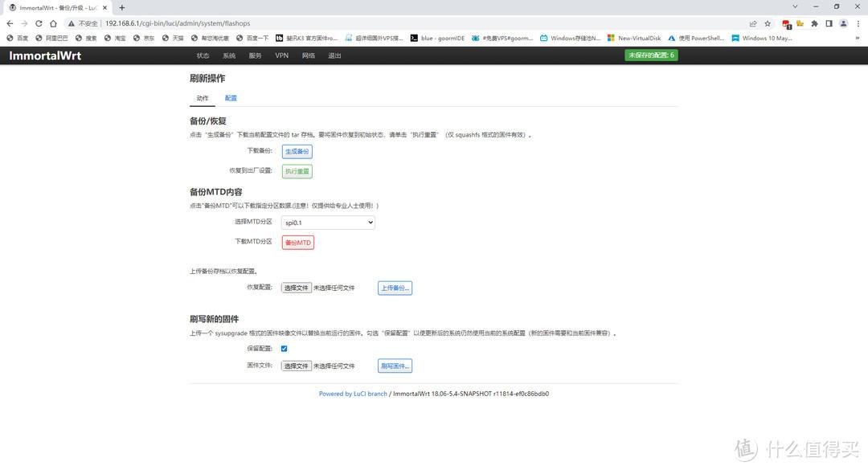The image size is (868, 470).
Task: Open the 百度一下 bookmark
Action: click(x=252, y=39)
